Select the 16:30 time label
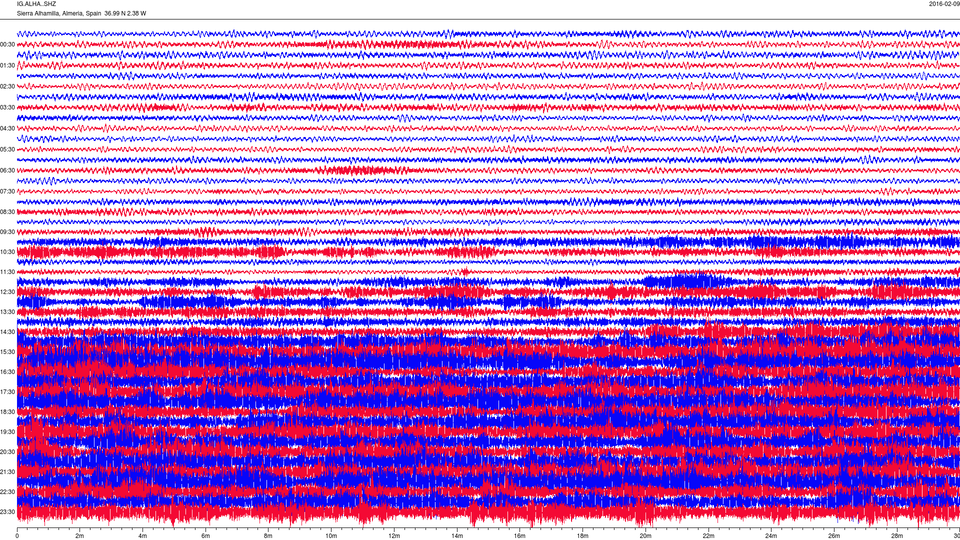 (7, 372)
